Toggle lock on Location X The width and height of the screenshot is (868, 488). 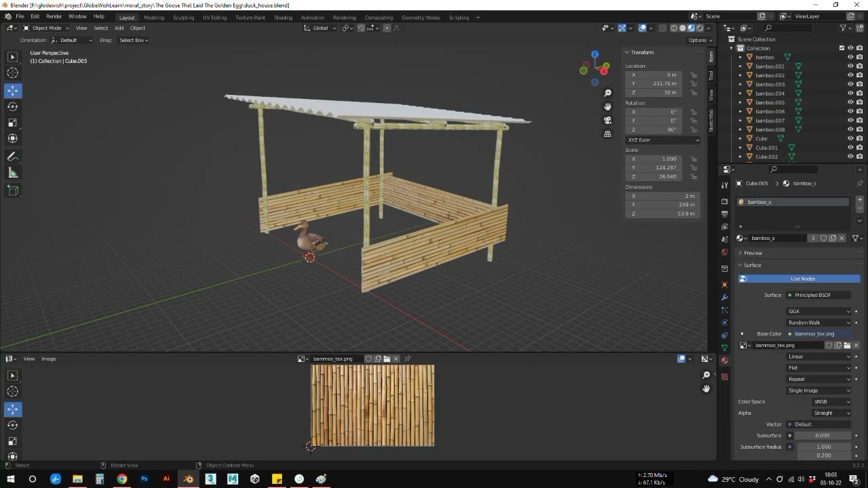tap(694, 75)
